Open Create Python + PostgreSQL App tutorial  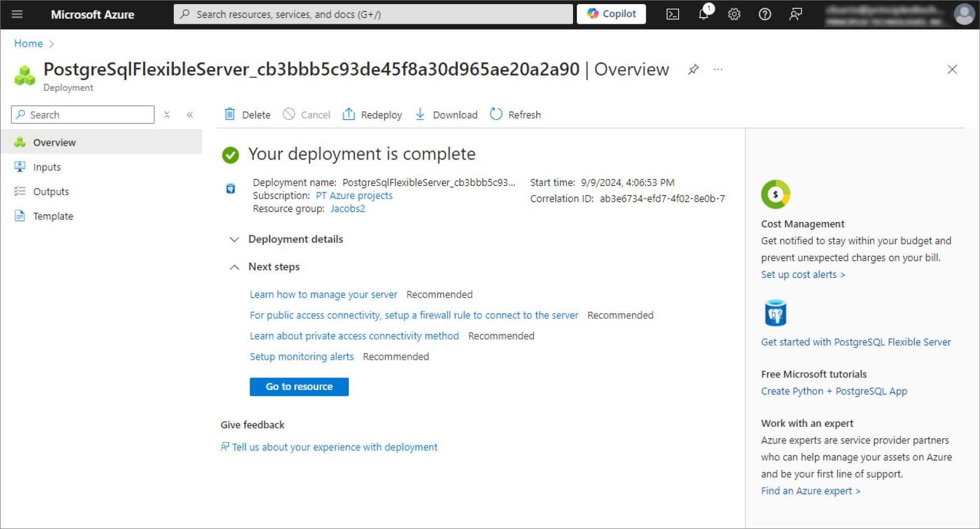(834, 391)
